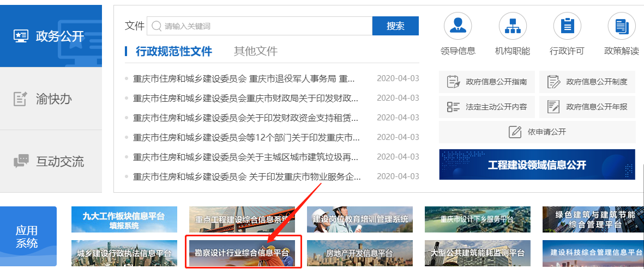This screenshot has width=644, height=269.
Task: Open the 12个部门 document link
Action: [246, 137]
